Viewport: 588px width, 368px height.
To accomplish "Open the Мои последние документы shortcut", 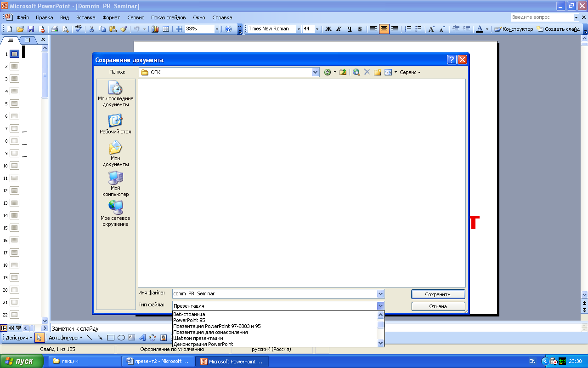I will pyautogui.click(x=116, y=94).
